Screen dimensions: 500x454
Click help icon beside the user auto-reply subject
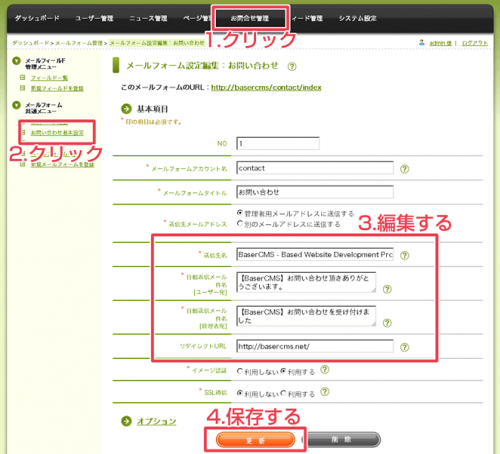[x=387, y=289]
